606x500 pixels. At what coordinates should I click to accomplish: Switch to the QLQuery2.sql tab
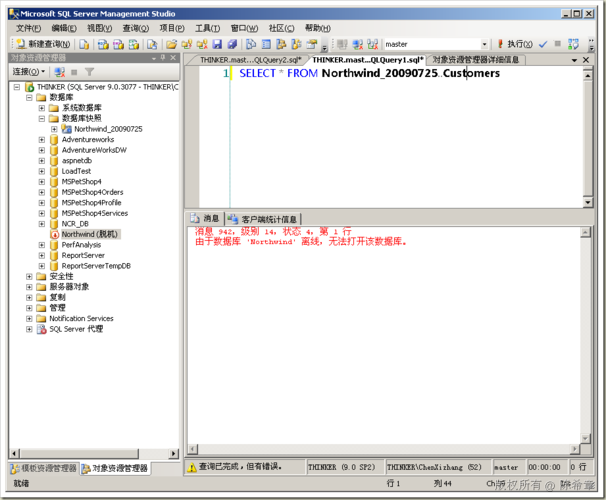tap(250, 60)
